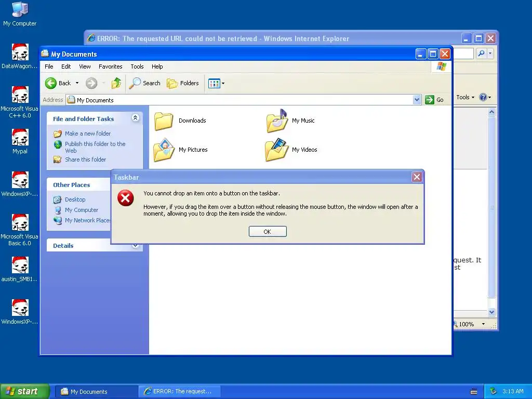Open the Address bar dropdown
532x399 pixels.
[x=417, y=100]
